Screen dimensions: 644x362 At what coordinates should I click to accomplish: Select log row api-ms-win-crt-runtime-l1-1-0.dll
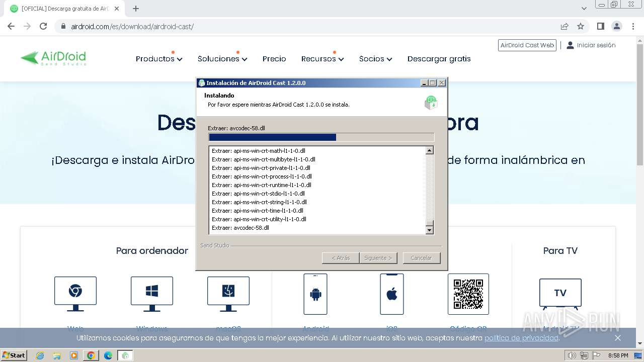(x=262, y=185)
